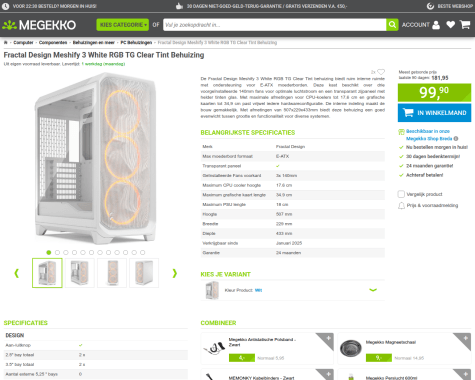The height and width of the screenshot is (380, 475).
Task: Tick the Vergelijk product checkbox
Action: [401, 194]
